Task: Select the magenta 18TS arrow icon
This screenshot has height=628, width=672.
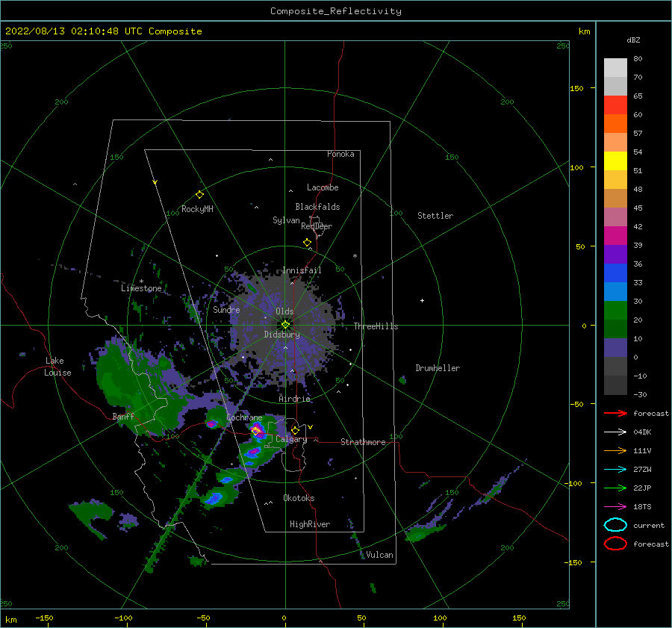Action: [x=615, y=507]
